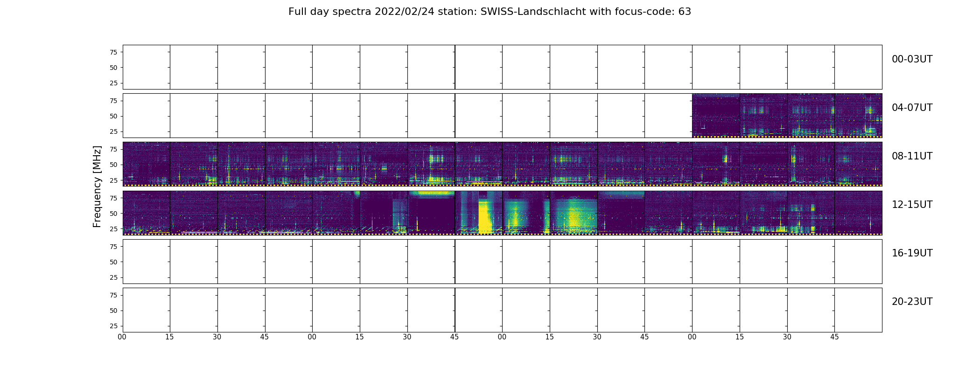Select the 25 tick of the 20-23UT row
The height and width of the screenshot is (373, 980).
[x=113, y=326]
